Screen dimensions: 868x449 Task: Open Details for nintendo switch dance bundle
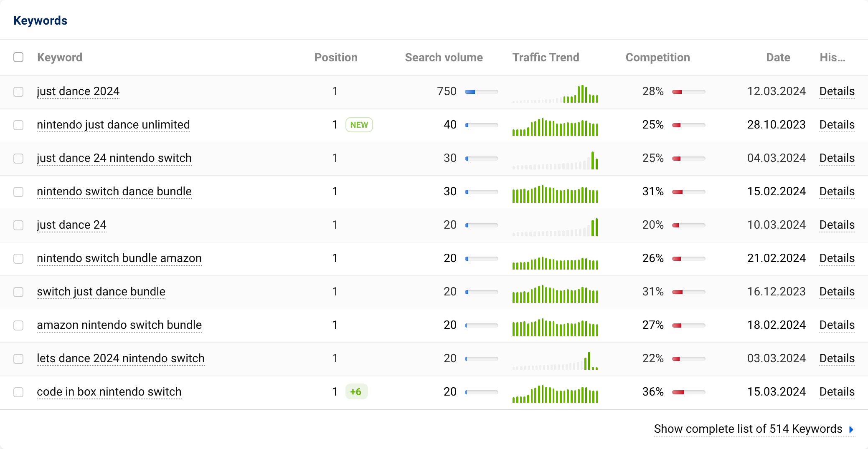837,192
